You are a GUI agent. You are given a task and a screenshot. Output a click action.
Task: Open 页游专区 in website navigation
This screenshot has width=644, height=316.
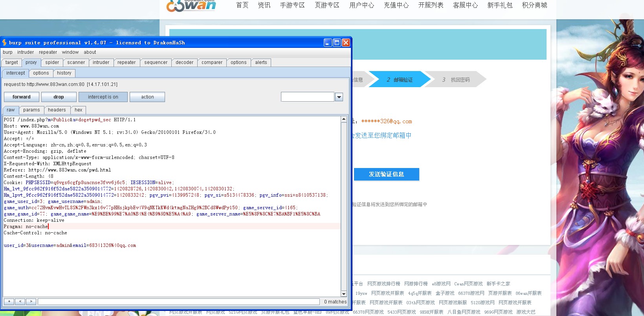click(327, 5)
